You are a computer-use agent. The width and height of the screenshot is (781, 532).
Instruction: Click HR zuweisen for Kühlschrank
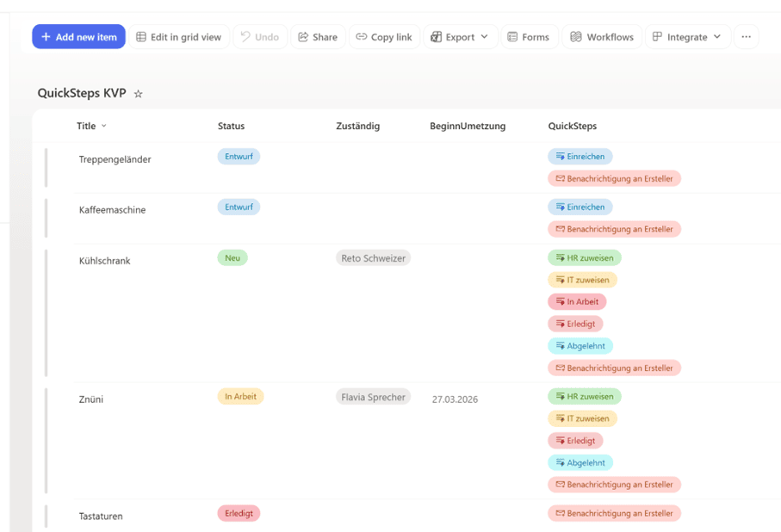pos(584,257)
